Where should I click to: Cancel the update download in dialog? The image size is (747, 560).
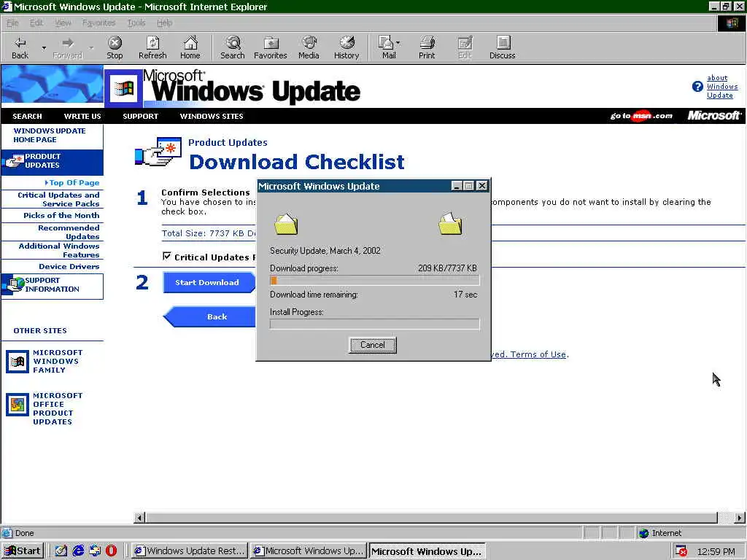[373, 345]
